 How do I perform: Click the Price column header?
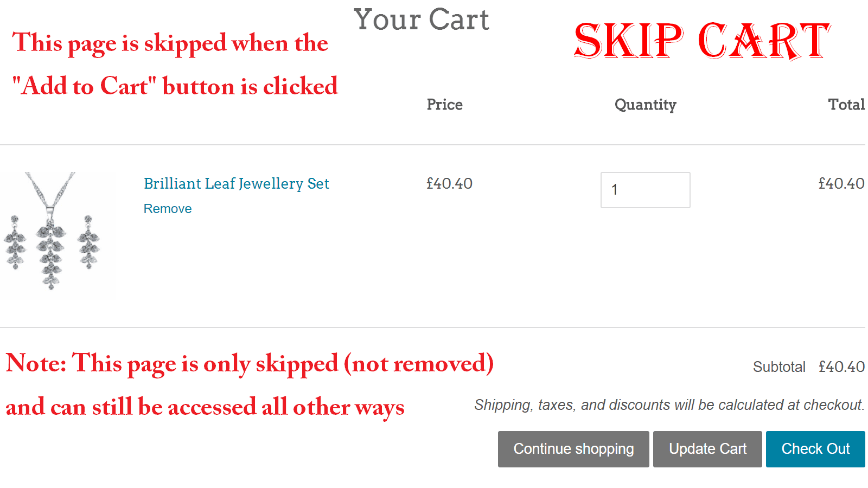click(444, 105)
